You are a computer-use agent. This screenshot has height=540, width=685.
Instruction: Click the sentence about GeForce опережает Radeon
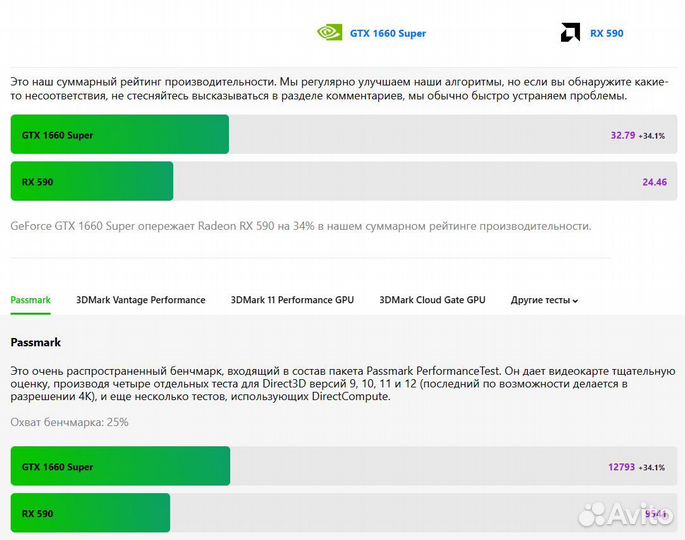(300, 226)
